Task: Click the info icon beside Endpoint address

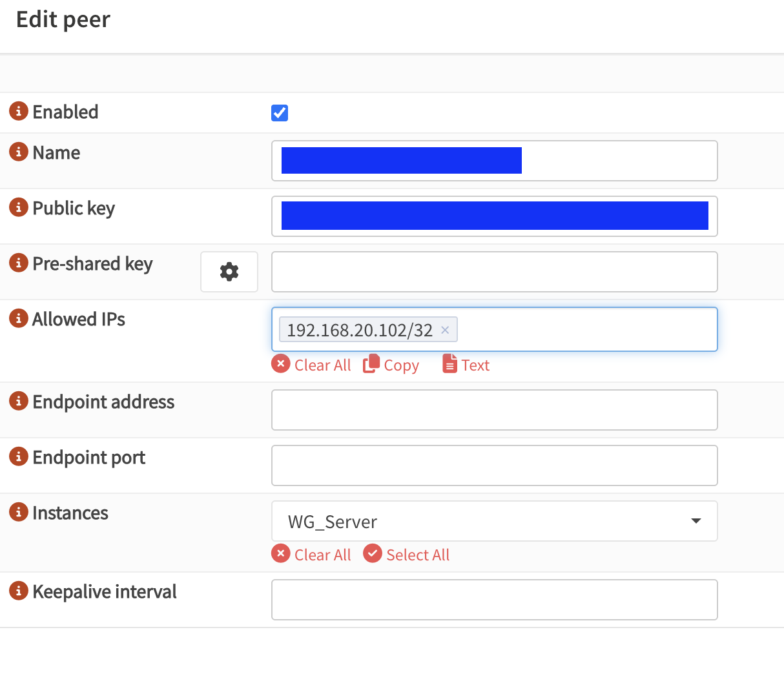Action: point(19,401)
